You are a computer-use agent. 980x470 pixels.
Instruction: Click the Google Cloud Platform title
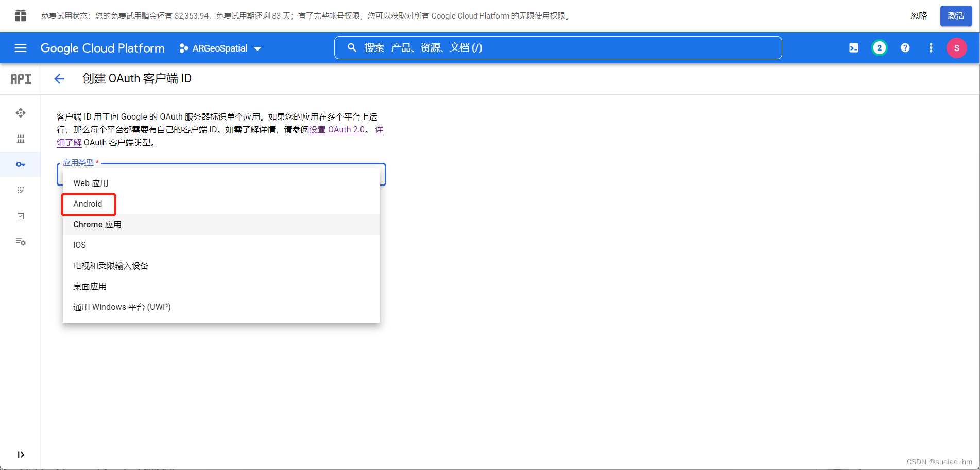[x=102, y=48]
